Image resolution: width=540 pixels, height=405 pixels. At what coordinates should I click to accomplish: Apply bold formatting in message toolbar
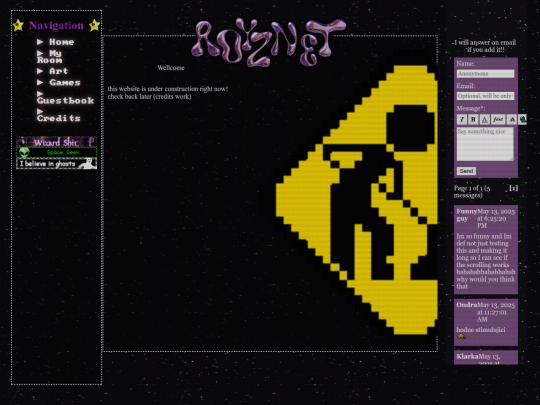[x=473, y=119]
